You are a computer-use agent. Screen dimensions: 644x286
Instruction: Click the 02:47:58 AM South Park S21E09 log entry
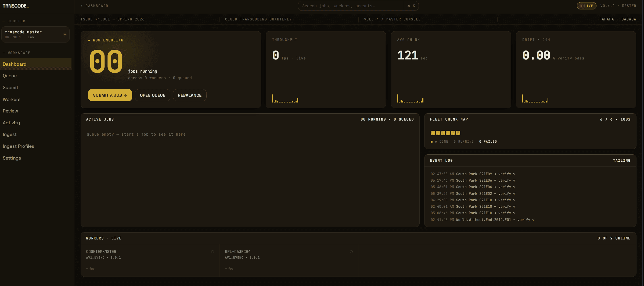pos(473,174)
